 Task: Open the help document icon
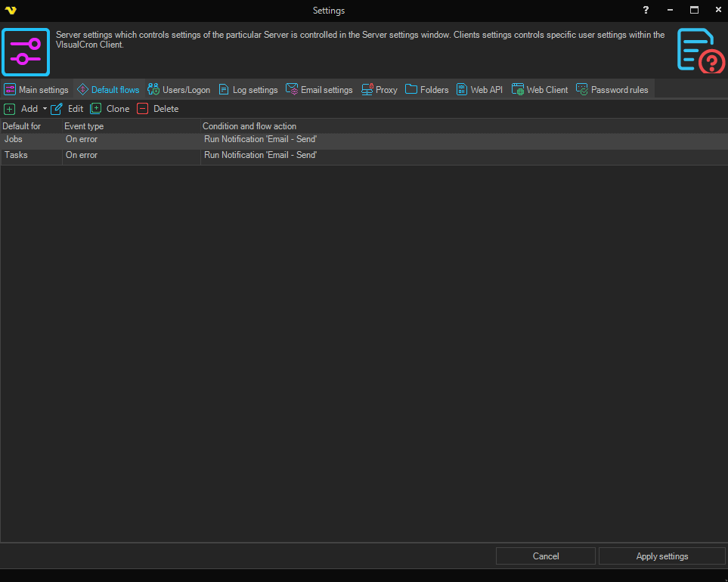click(700, 51)
